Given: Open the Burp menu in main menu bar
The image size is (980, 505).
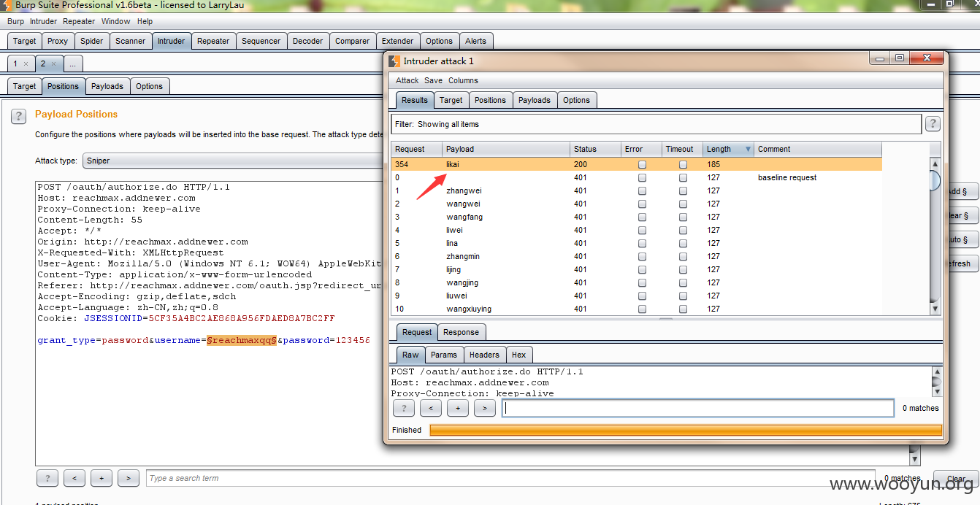Looking at the screenshot, I should 15,22.
